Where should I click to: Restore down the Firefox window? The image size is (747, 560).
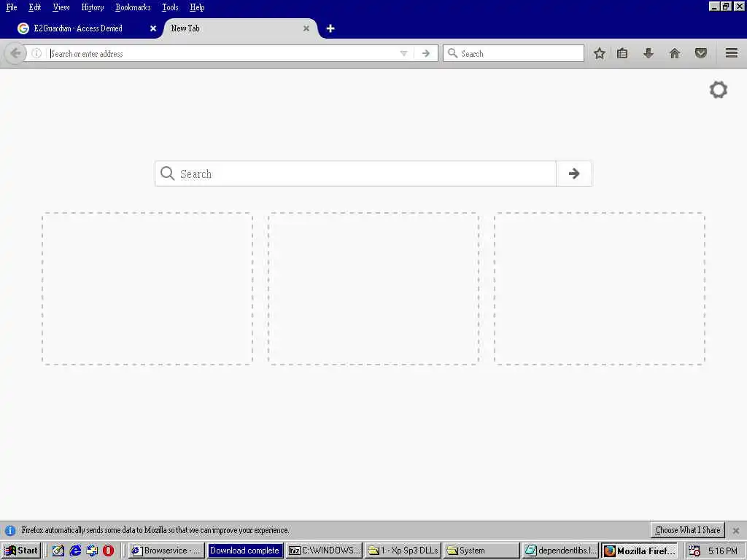coord(726,6)
